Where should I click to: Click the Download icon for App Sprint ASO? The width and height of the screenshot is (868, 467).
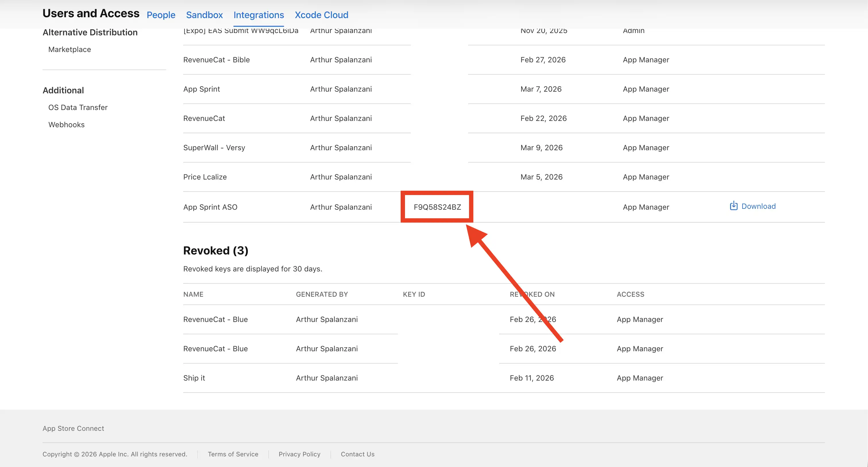[733, 206]
